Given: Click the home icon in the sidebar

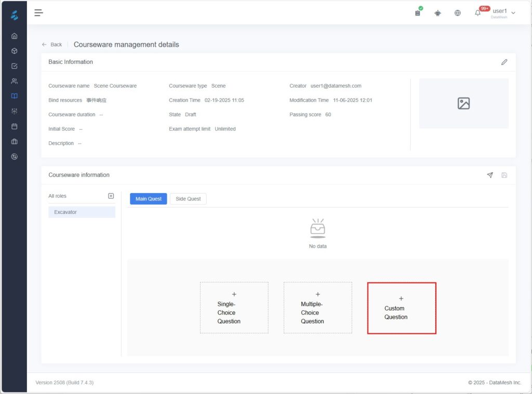Looking at the screenshot, I should [x=14, y=36].
